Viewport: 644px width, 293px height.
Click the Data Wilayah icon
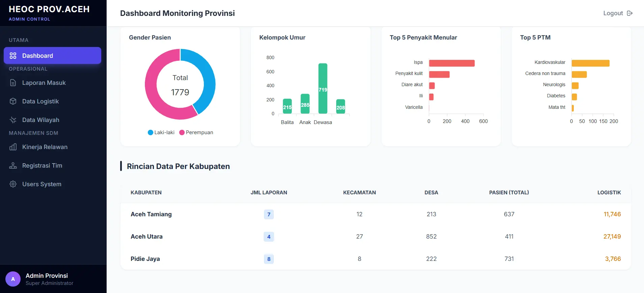coord(13,120)
